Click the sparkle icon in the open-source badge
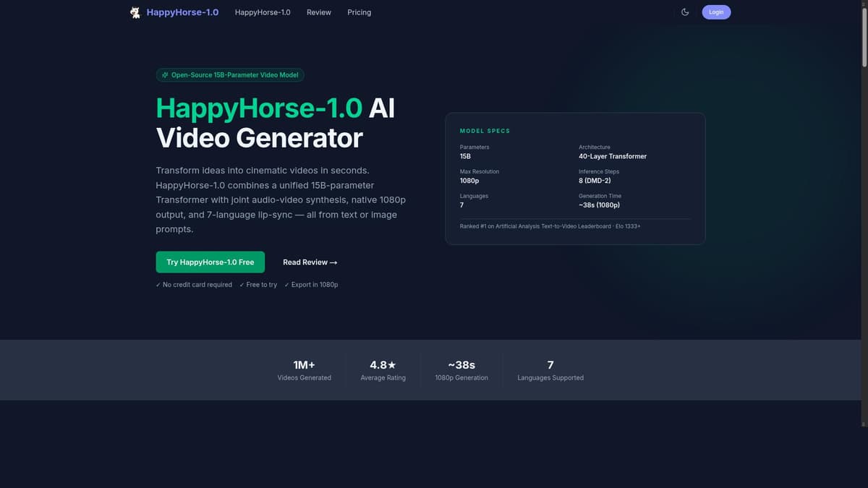Viewport: 868px width, 488px height. 166,74
